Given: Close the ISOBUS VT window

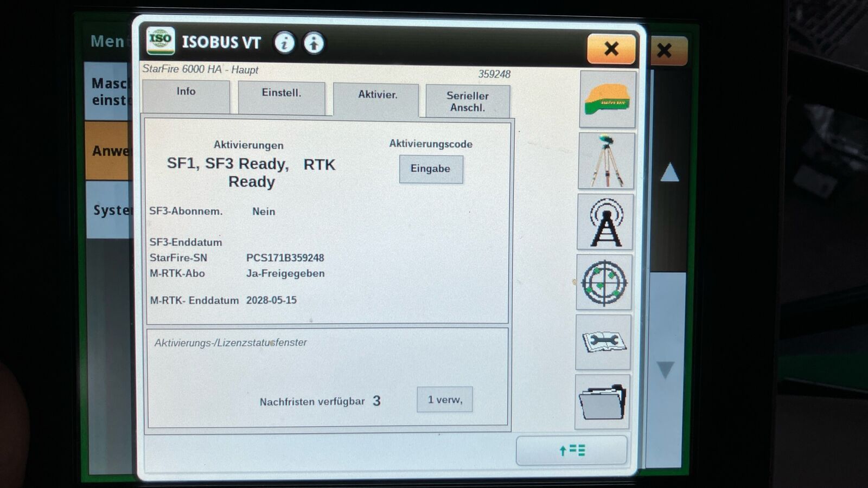Looking at the screenshot, I should coord(611,49).
